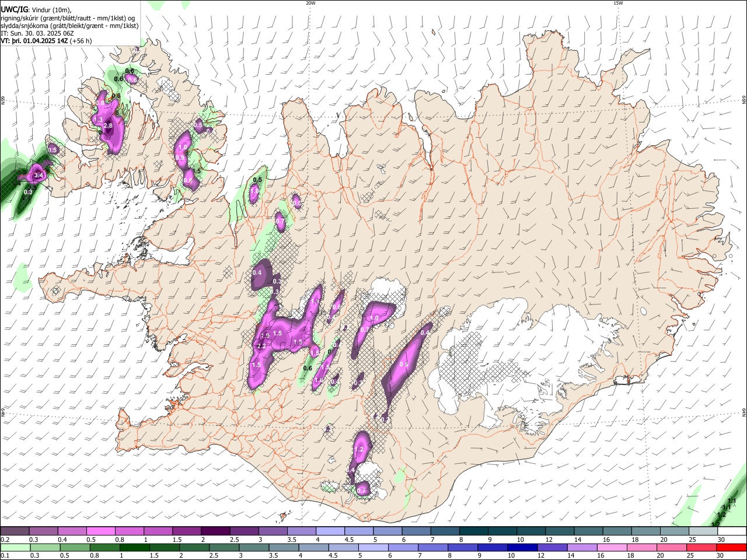Viewport: 747px width, 560px height.
Task: Click the bright pink 0.5 snow scale swatch
Action: (x=100, y=531)
